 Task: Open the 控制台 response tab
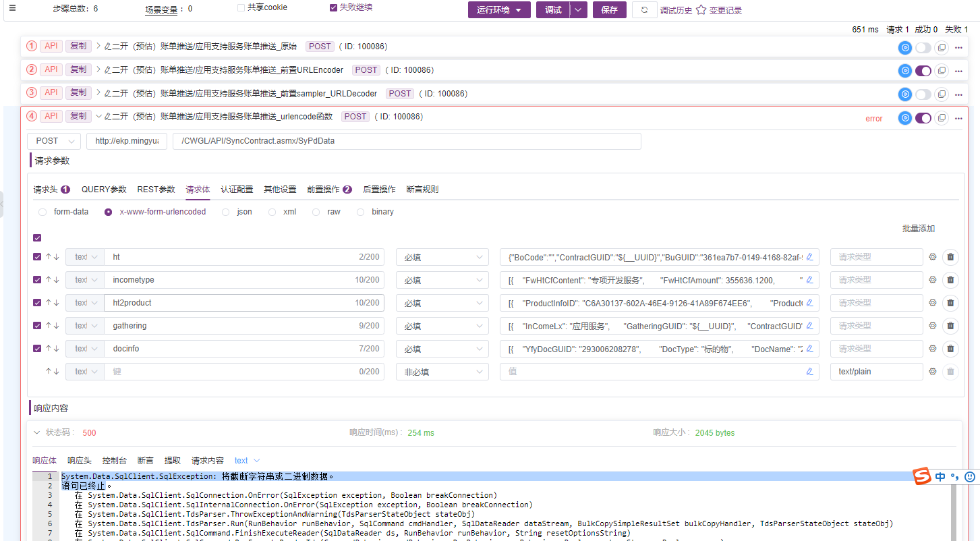(x=115, y=461)
